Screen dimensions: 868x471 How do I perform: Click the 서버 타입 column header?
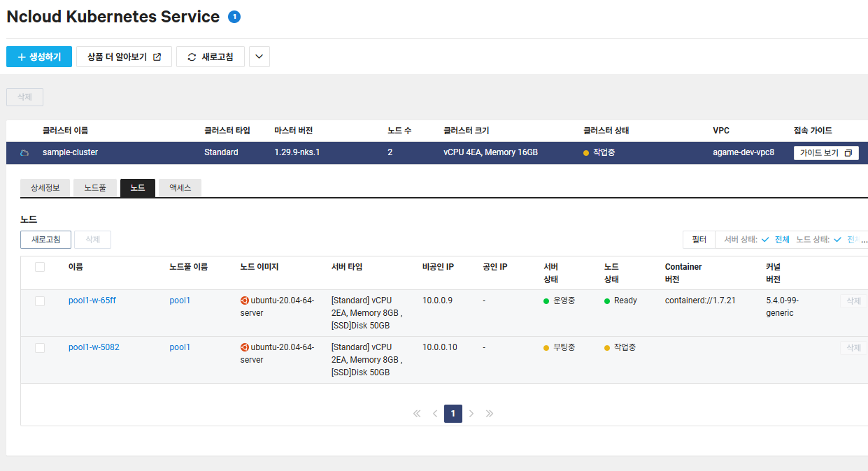(347, 267)
